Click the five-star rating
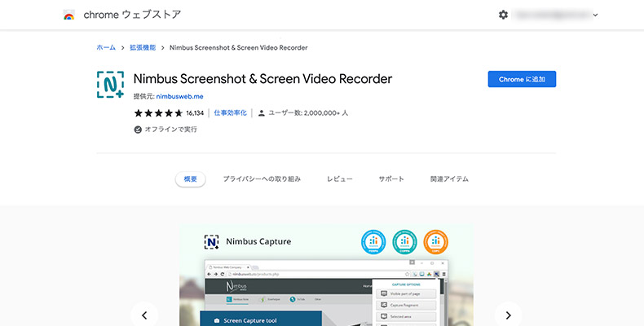 158,113
